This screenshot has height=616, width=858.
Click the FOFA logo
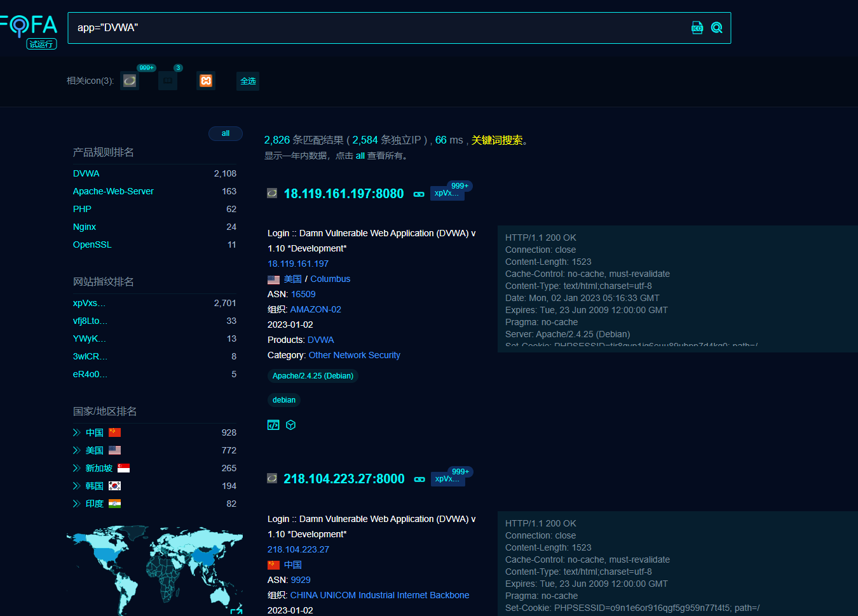point(29,27)
